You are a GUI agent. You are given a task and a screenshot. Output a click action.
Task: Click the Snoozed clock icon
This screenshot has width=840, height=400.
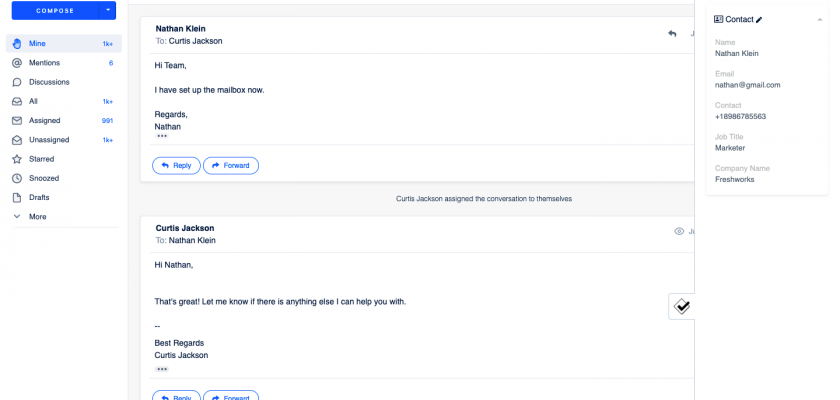click(x=17, y=178)
